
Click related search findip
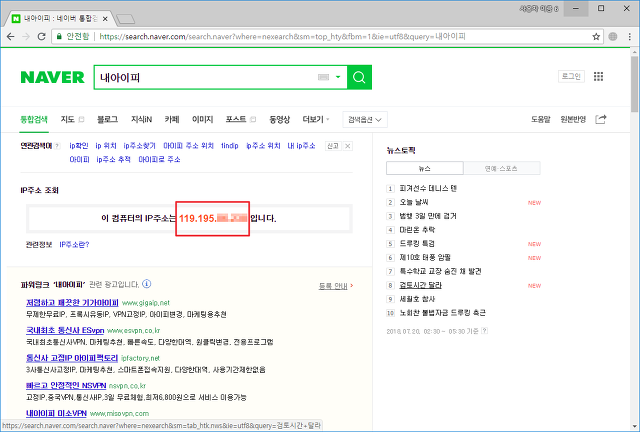[x=230, y=146]
